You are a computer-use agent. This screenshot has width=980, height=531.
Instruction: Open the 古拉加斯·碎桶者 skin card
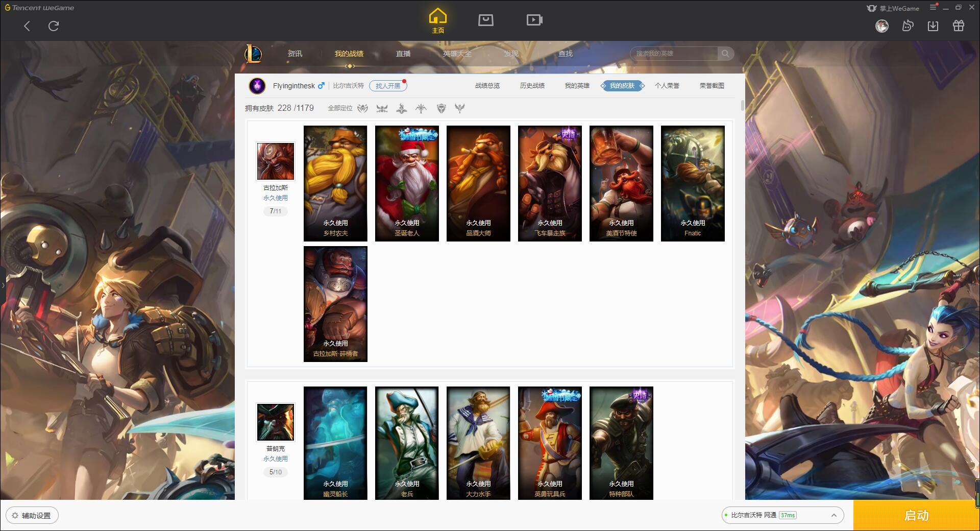[335, 304]
